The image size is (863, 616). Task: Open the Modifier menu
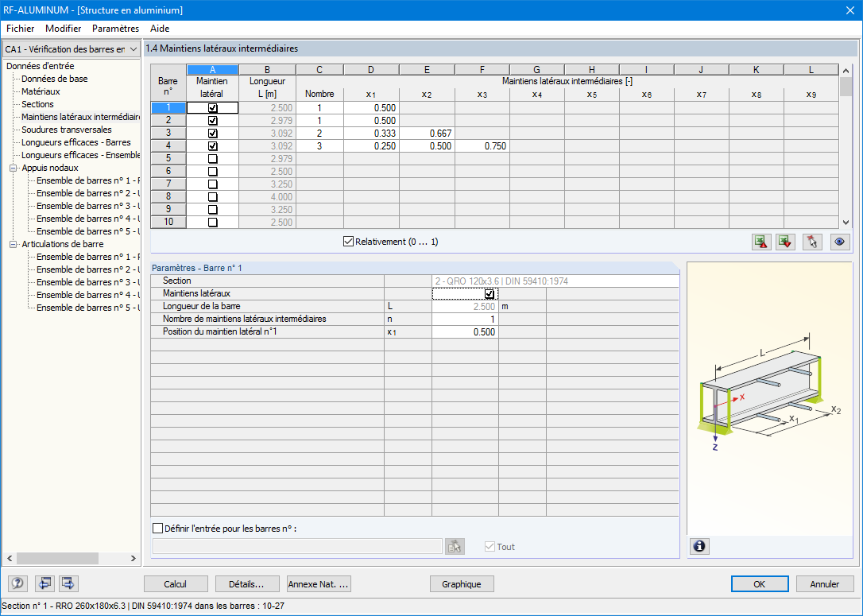pyautogui.click(x=64, y=29)
